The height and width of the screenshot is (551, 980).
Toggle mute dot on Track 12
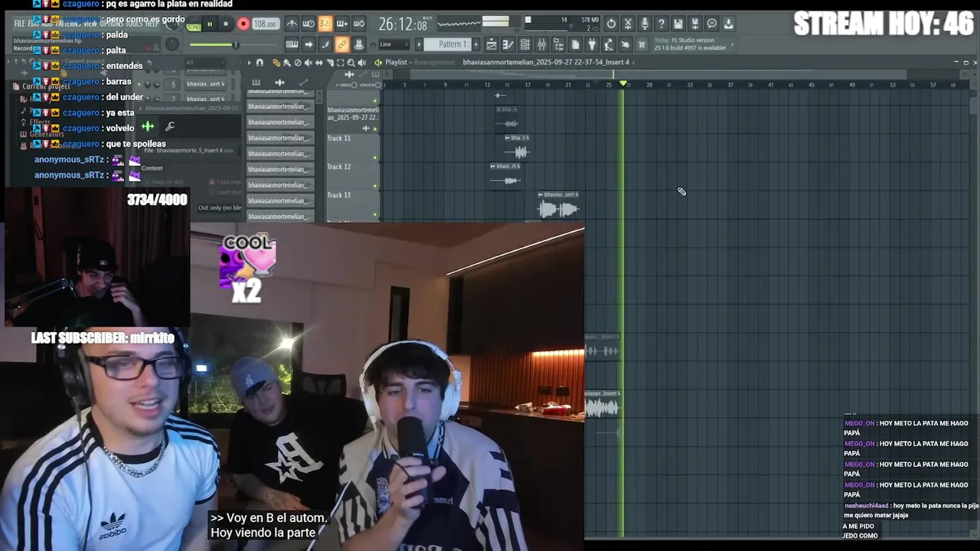pyautogui.click(x=375, y=186)
